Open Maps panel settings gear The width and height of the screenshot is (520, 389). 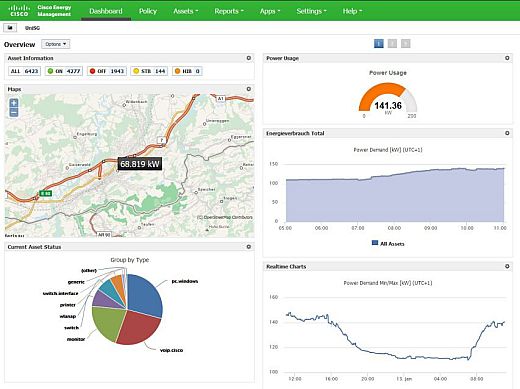click(249, 89)
